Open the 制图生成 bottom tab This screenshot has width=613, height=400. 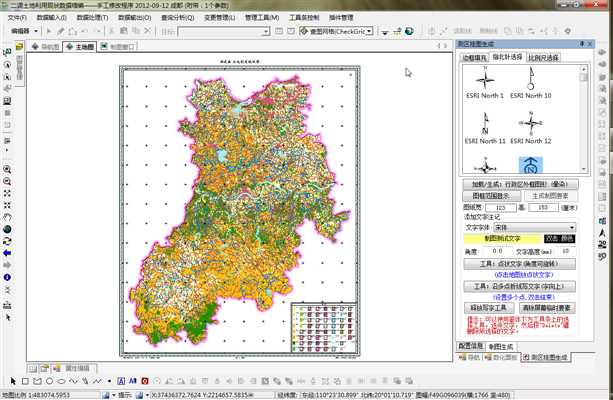click(x=501, y=346)
